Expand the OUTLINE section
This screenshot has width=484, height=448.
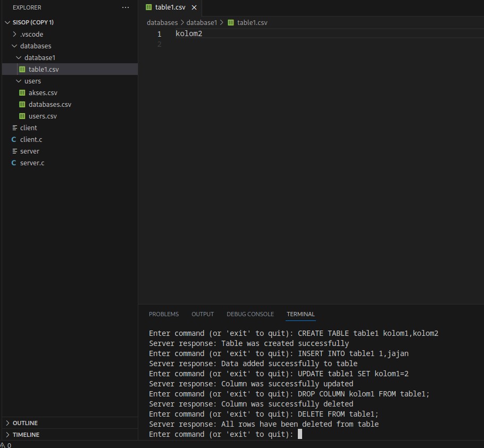coord(8,423)
